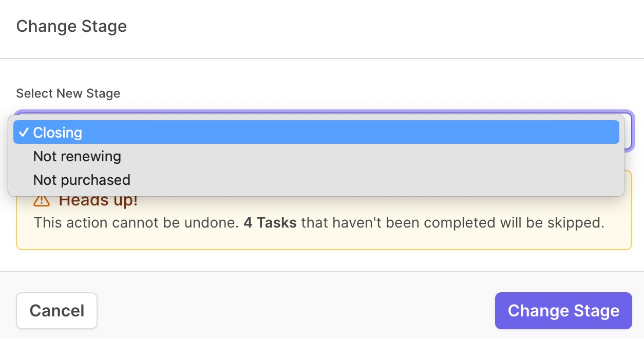
Task: Click the Cancel button
Action: (x=57, y=311)
